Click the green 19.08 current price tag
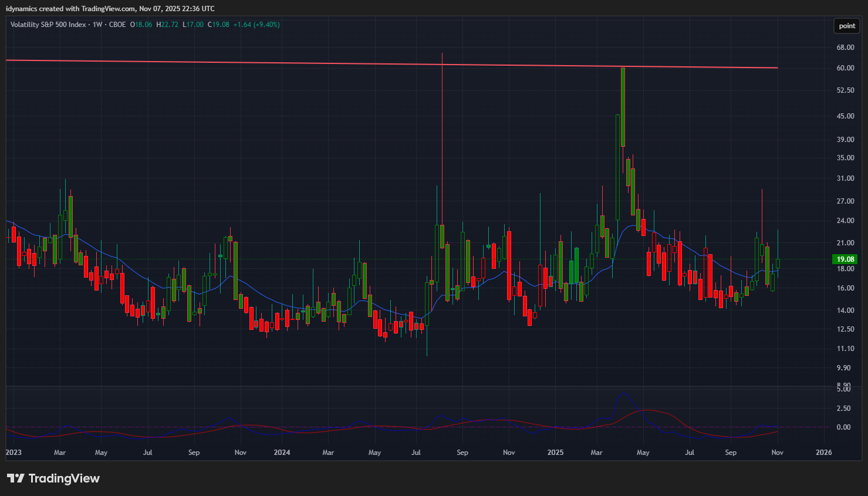The height and width of the screenshot is (496, 868). point(845,259)
